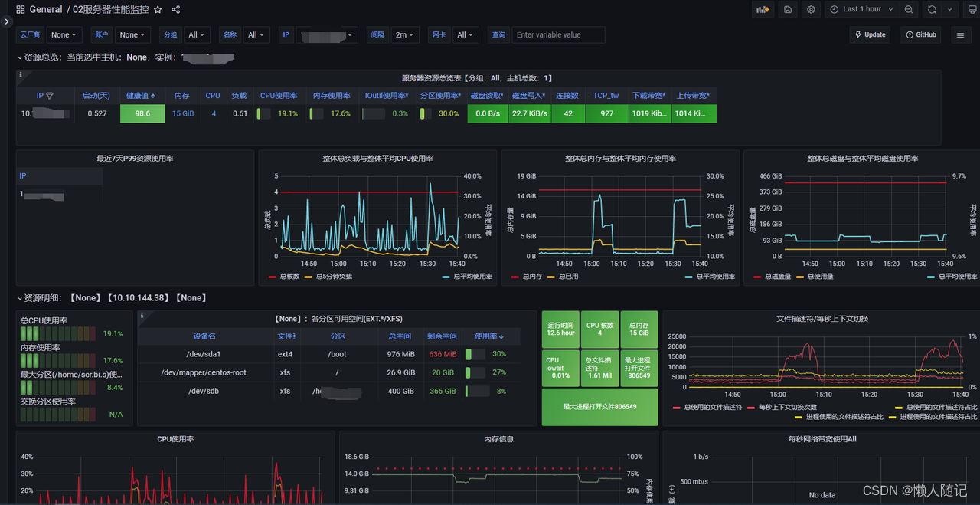Sort table by CPU使用率 column
Screen dimensions: 980x505
point(279,96)
